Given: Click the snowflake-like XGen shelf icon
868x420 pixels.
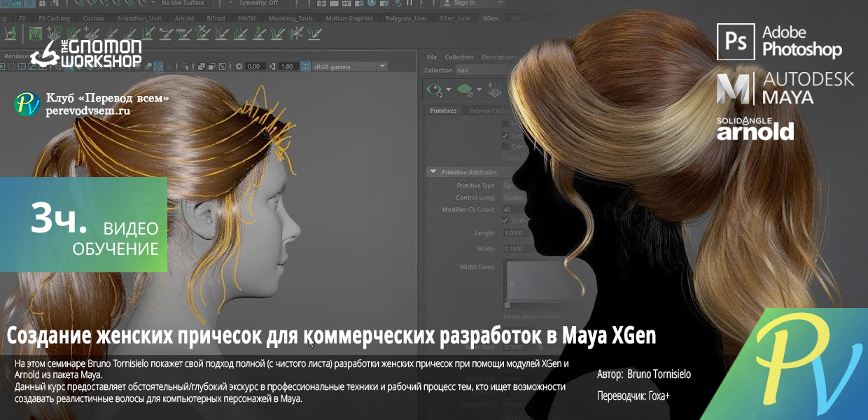Looking at the screenshot, I should [x=296, y=34].
